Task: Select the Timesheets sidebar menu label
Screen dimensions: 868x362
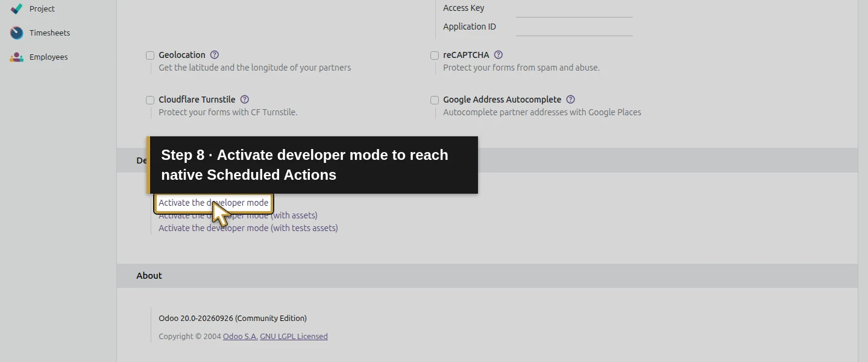Action: (x=49, y=33)
